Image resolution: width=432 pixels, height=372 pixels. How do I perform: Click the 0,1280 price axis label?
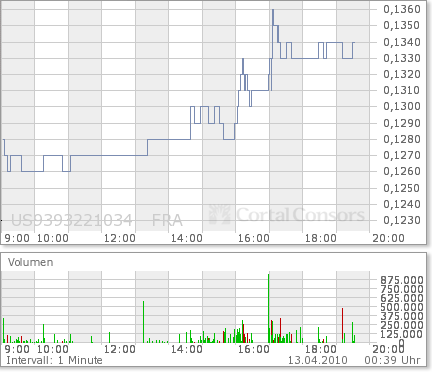click(x=402, y=139)
